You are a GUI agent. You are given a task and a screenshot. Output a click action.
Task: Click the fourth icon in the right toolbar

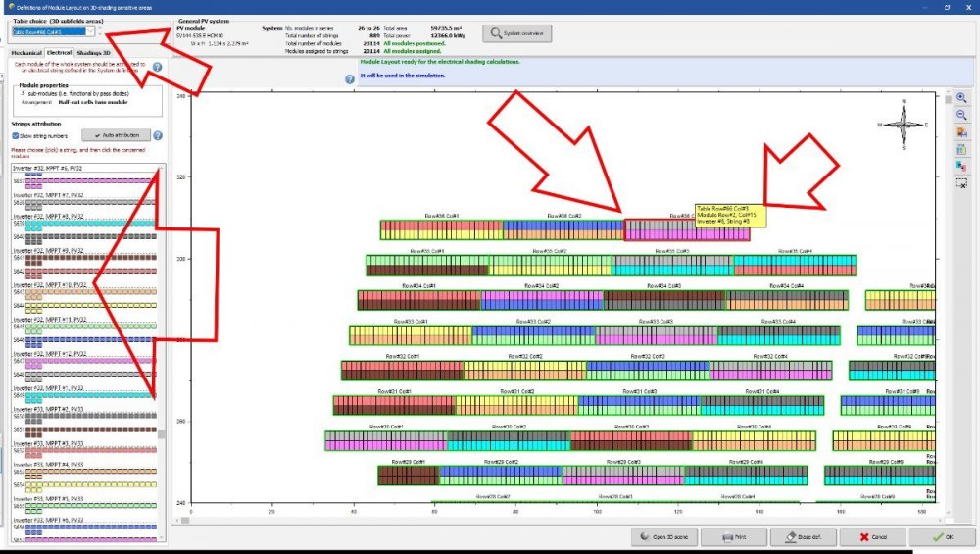960,149
